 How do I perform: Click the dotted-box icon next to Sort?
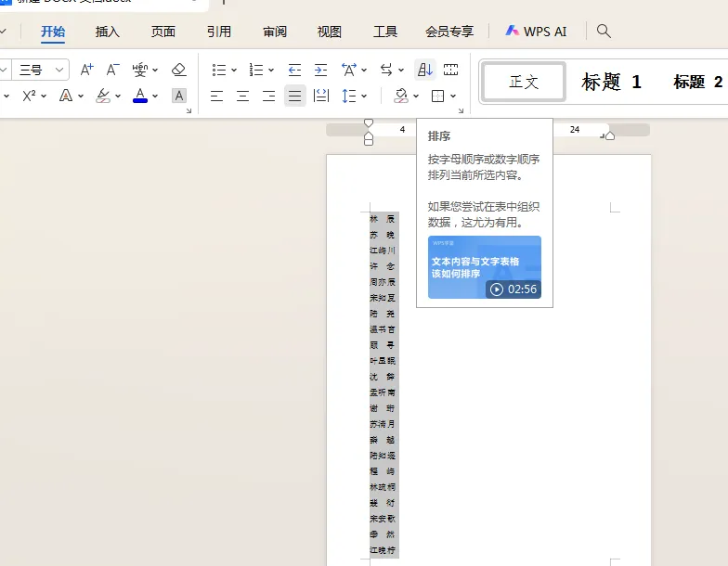pyautogui.click(x=450, y=71)
